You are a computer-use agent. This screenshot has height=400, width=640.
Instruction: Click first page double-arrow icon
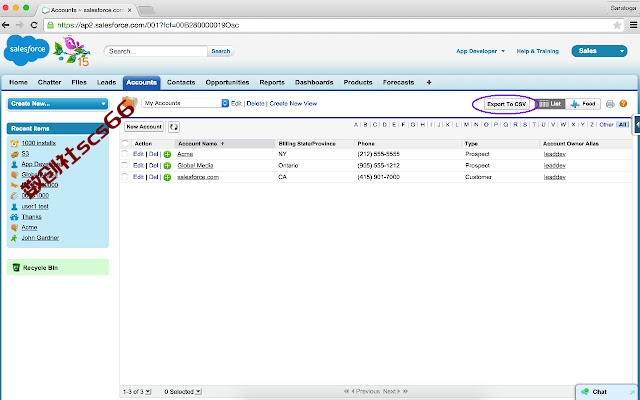click(x=347, y=391)
